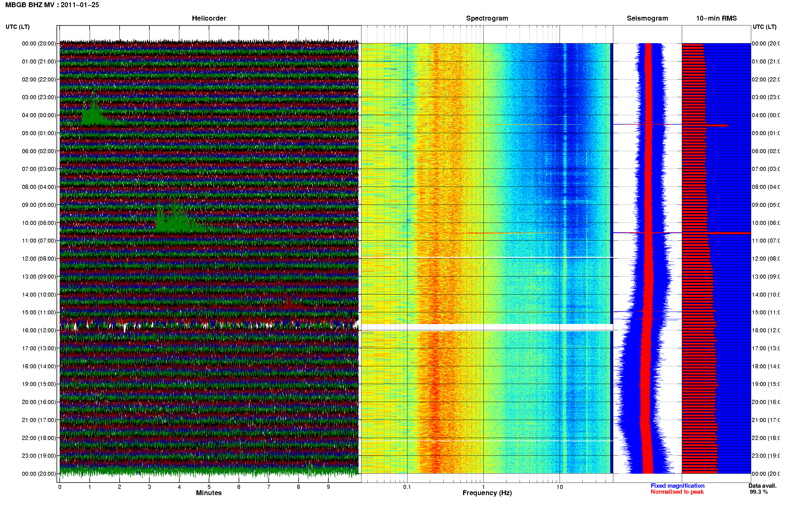Click the left time label '12:00 (08:00)'
The width and height of the screenshot is (812, 508).
pyautogui.click(x=39, y=259)
